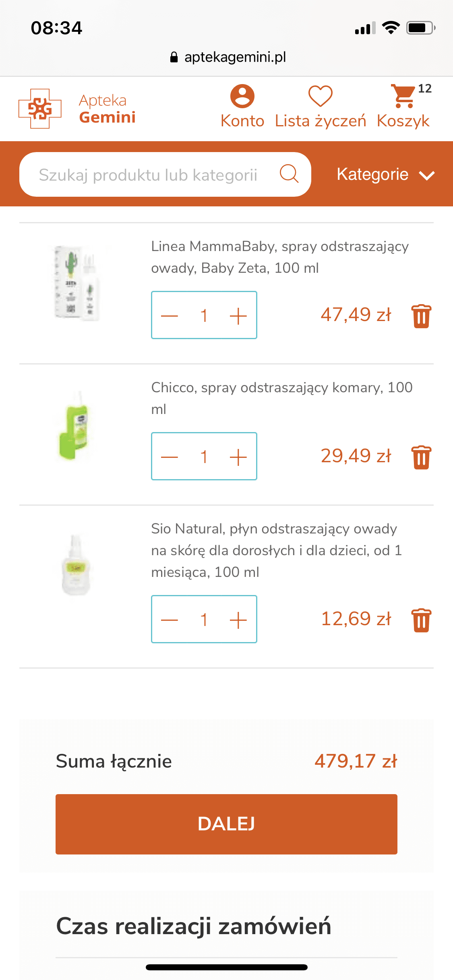Increase quantity of Chicco mosquito spray
Screen dimensions: 453x980
[238, 457]
